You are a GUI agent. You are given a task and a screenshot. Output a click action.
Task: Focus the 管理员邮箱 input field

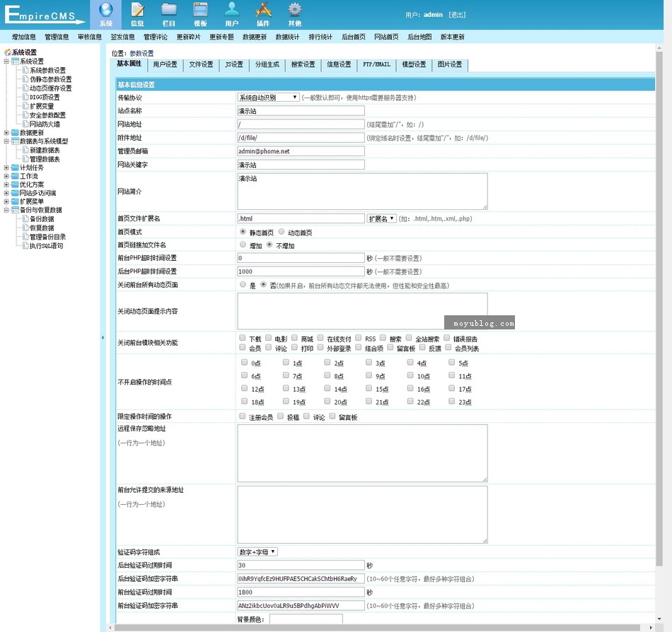[x=301, y=151]
